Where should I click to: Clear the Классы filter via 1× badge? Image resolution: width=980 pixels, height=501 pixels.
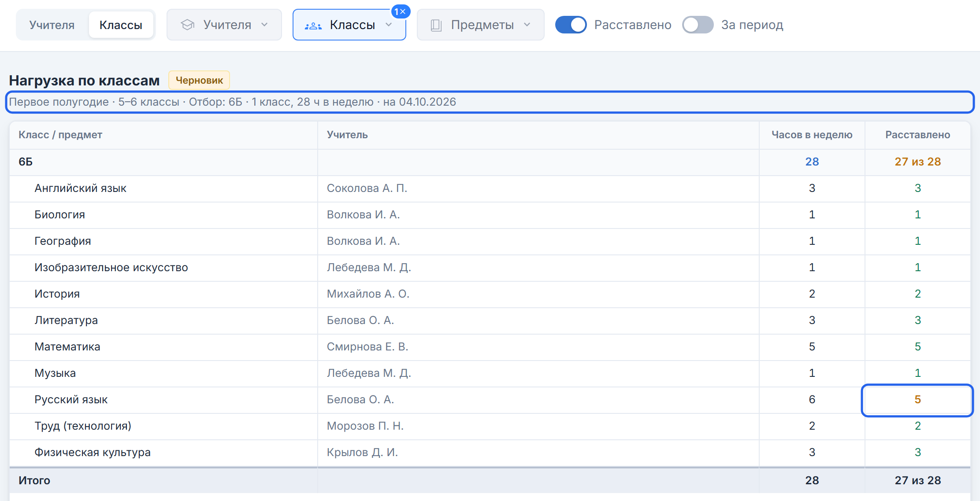[401, 12]
